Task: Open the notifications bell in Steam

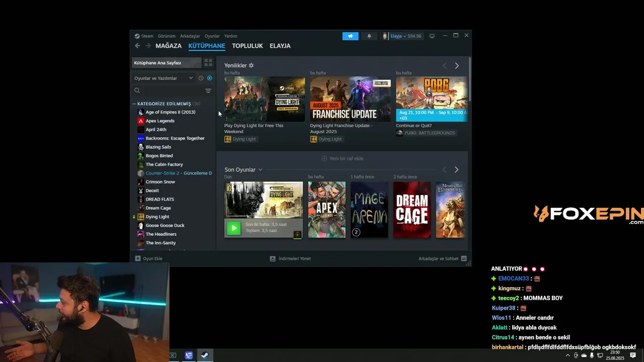Action: point(369,36)
